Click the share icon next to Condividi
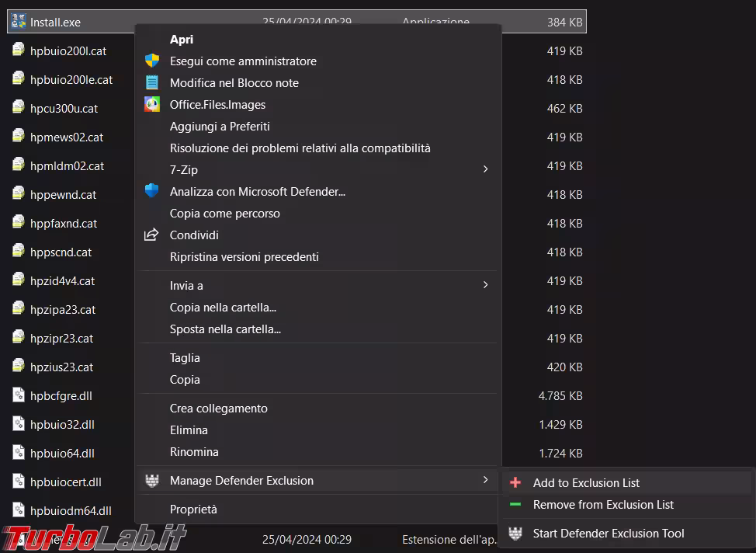The height and width of the screenshot is (553, 756). coord(152,235)
